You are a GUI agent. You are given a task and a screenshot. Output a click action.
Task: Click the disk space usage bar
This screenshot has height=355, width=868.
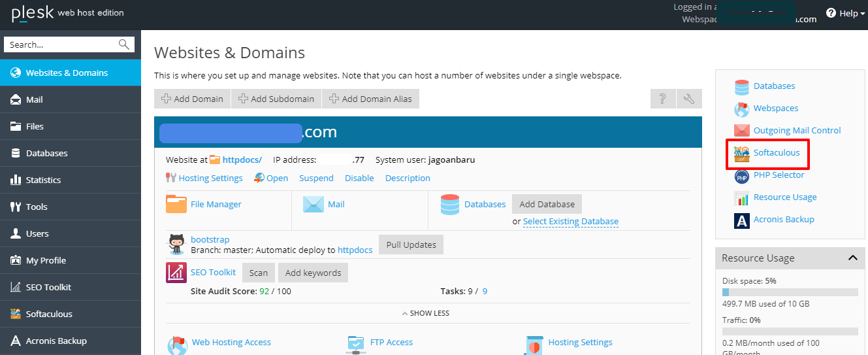790,292
